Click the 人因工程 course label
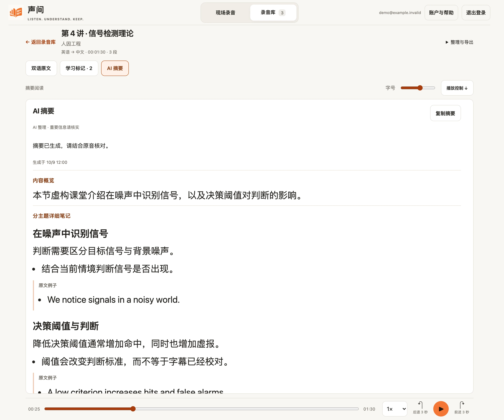Image resolution: width=504 pixels, height=420 pixels. pos(71,44)
